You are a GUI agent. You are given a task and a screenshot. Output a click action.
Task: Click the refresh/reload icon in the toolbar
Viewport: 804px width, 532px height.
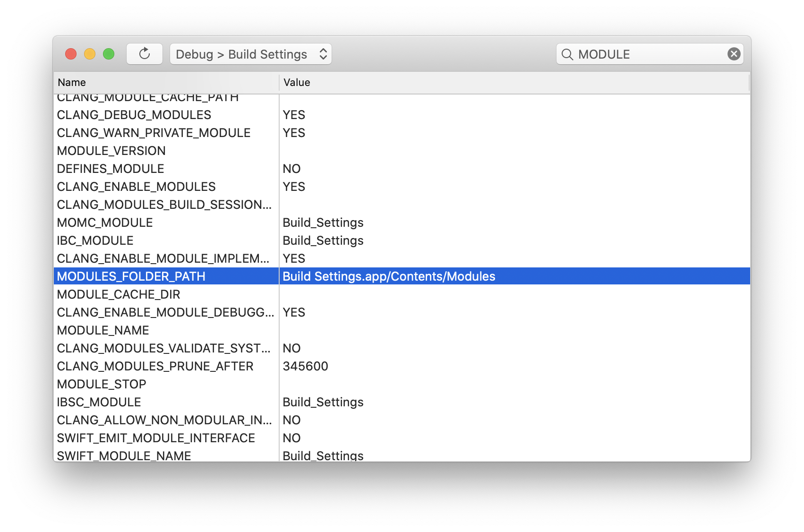[145, 53]
